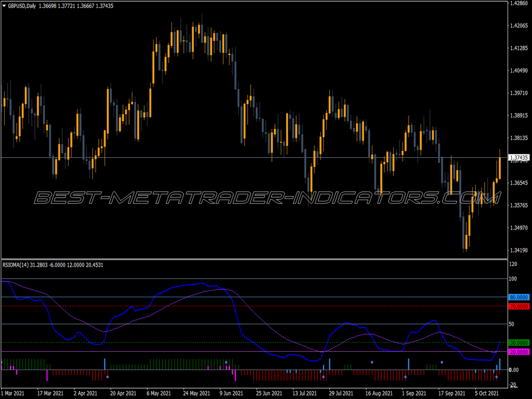Click the 1 Sep 2021 date label
532x399 pixels.
point(414,394)
